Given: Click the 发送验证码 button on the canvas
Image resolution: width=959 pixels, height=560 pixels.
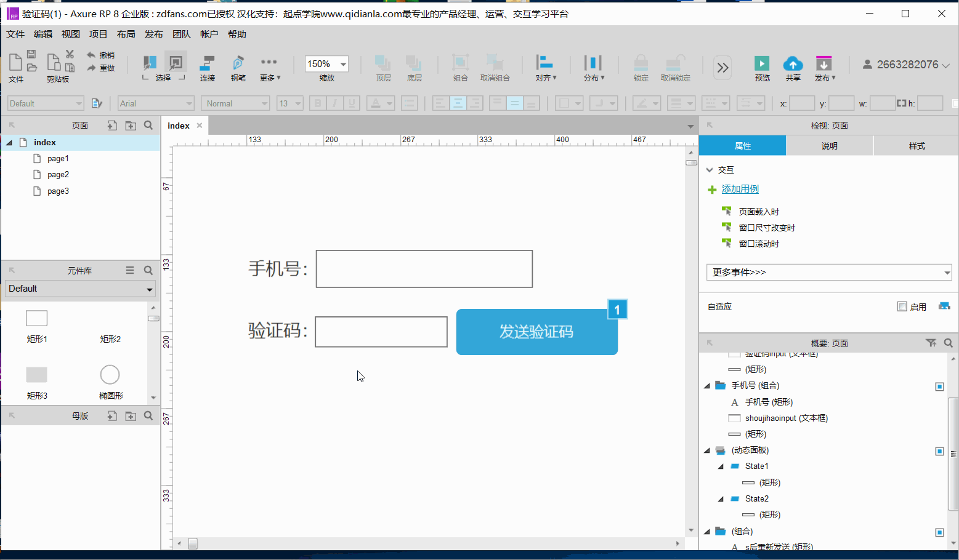Looking at the screenshot, I should pyautogui.click(x=536, y=332).
